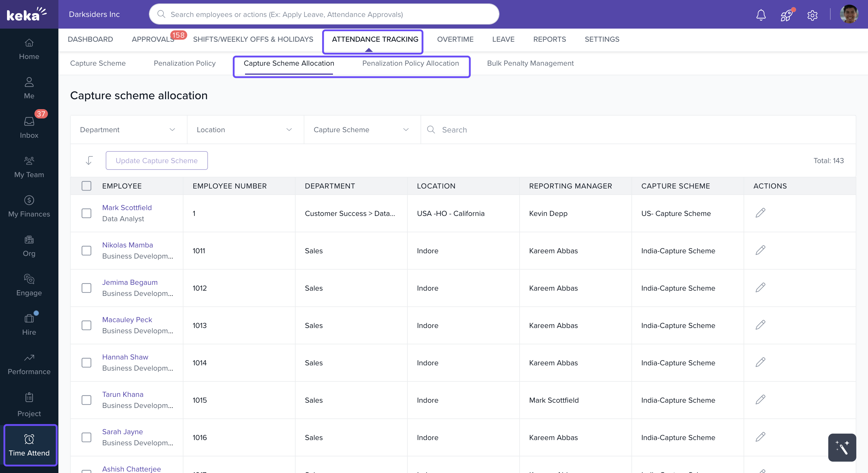Click the global employee search field

pos(324,15)
